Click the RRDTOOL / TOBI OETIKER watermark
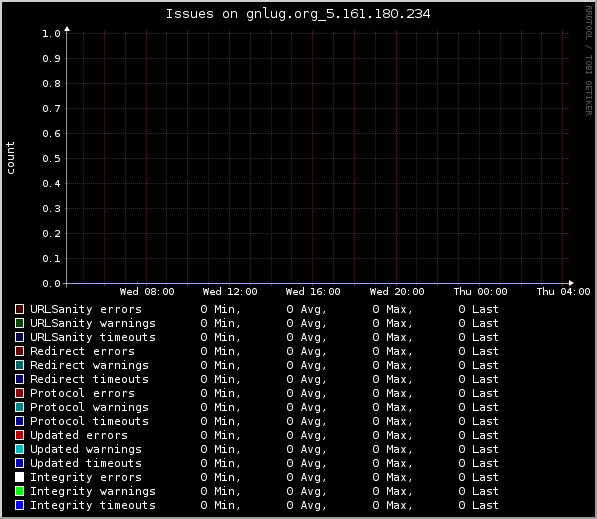The image size is (597, 519). (589, 61)
